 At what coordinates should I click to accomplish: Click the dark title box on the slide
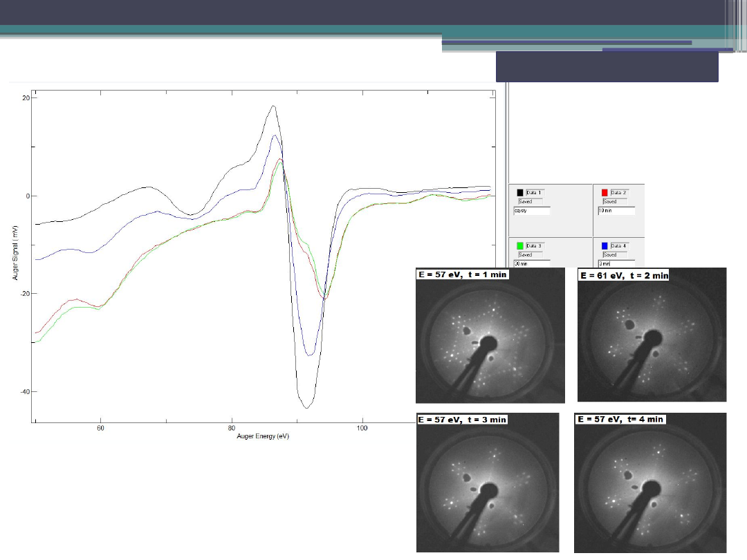pos(607,67)
